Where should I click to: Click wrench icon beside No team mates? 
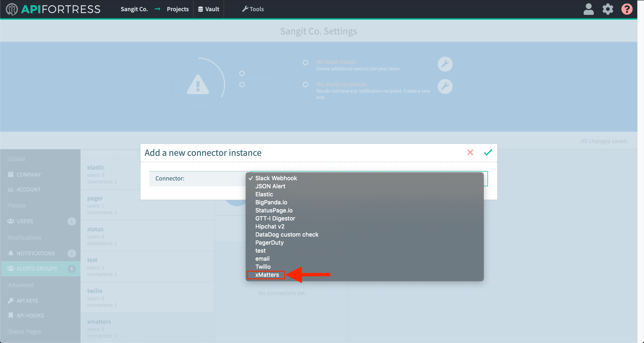click(x=445, y=64)
